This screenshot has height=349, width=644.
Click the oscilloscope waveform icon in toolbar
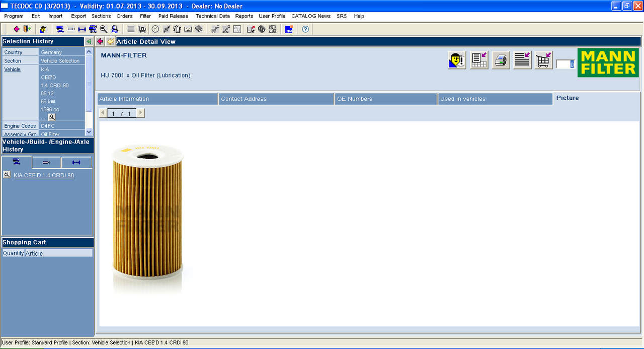click(x=237, y=29)
